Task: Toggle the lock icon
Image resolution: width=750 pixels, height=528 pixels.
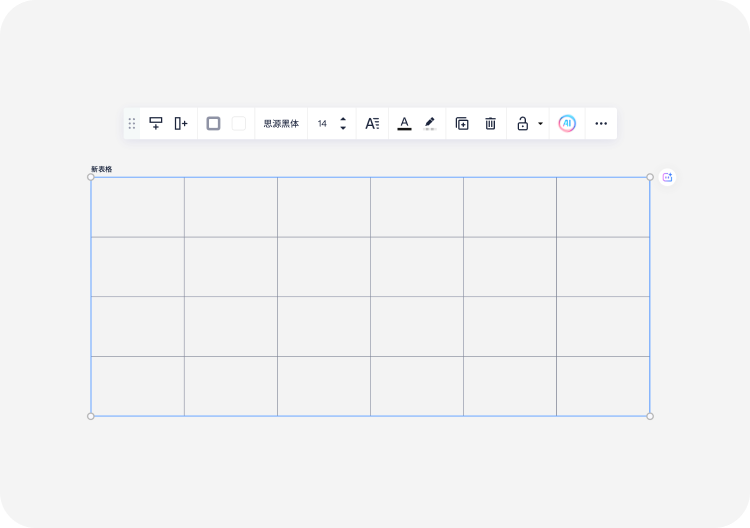Action: click(522, 123)
